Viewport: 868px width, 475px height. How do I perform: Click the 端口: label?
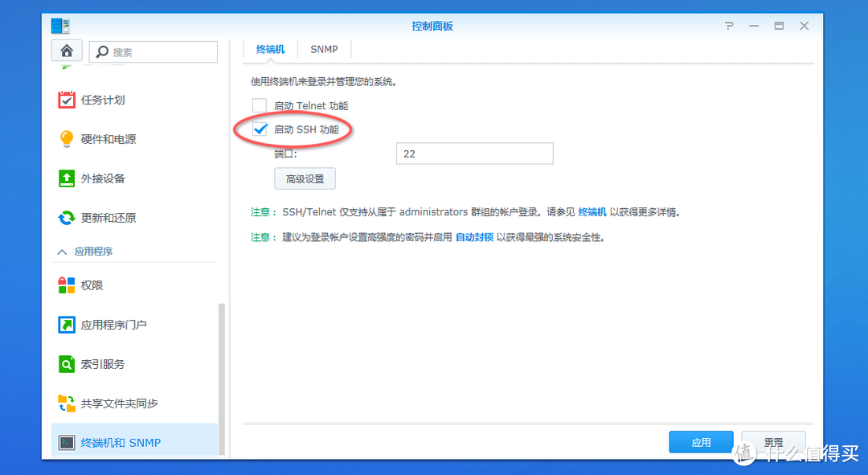tap(285, 154)
